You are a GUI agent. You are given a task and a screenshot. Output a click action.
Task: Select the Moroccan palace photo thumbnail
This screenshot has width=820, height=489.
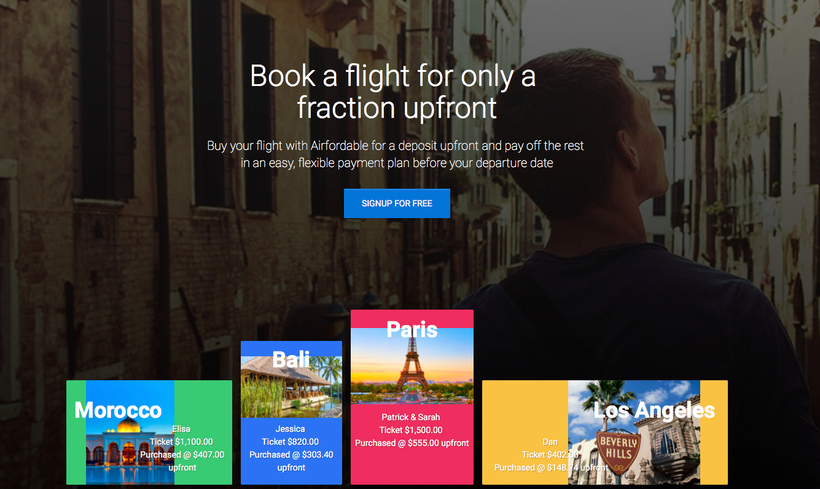[x=130, y=432]
